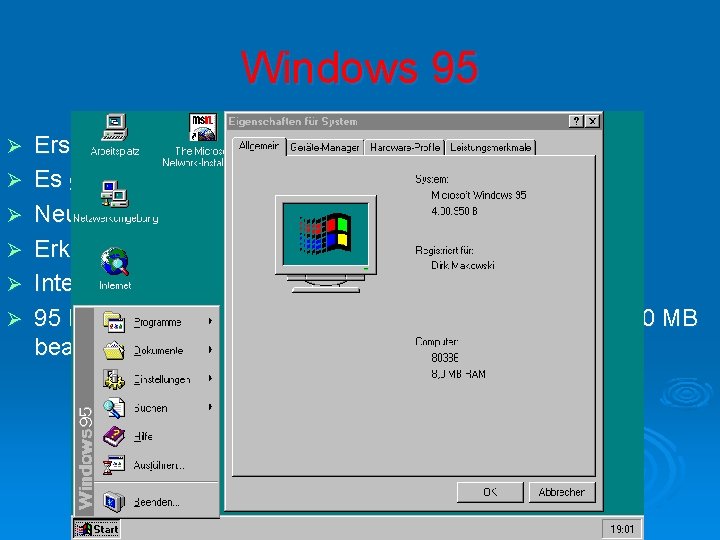Screen dimensions: 720x540
Task: Expand the Dokumente submenu arrow
Action: [210, 350]
